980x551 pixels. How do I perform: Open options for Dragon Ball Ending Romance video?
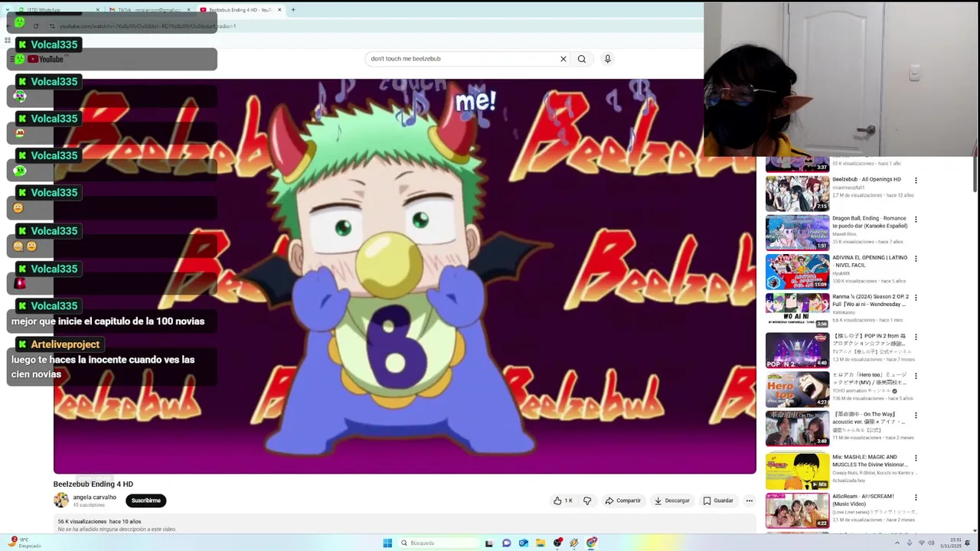pos(916,220)
